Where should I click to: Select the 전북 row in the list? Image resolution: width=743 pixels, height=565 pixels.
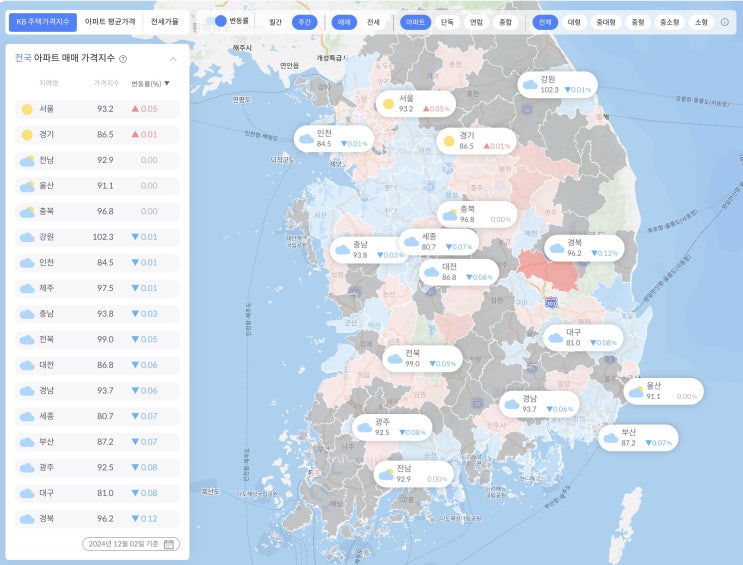(98, 339)
